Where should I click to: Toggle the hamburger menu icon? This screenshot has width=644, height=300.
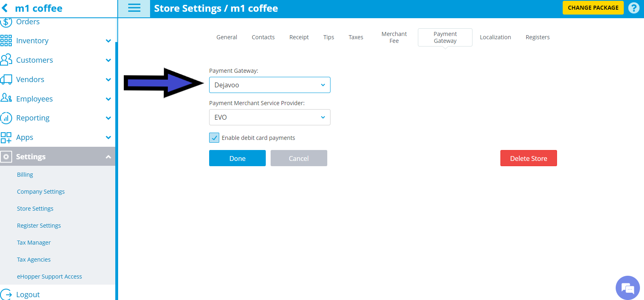coord(134,8)
